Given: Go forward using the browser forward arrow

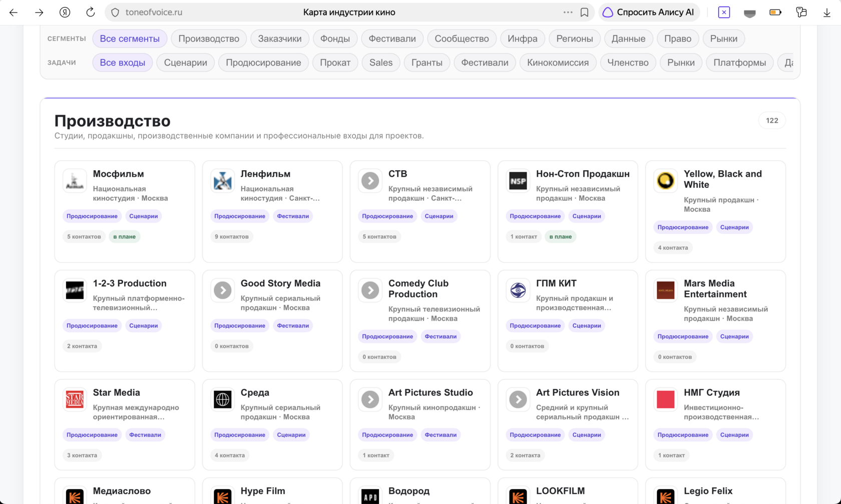Looking at the screenshot, I should [39, 13].
